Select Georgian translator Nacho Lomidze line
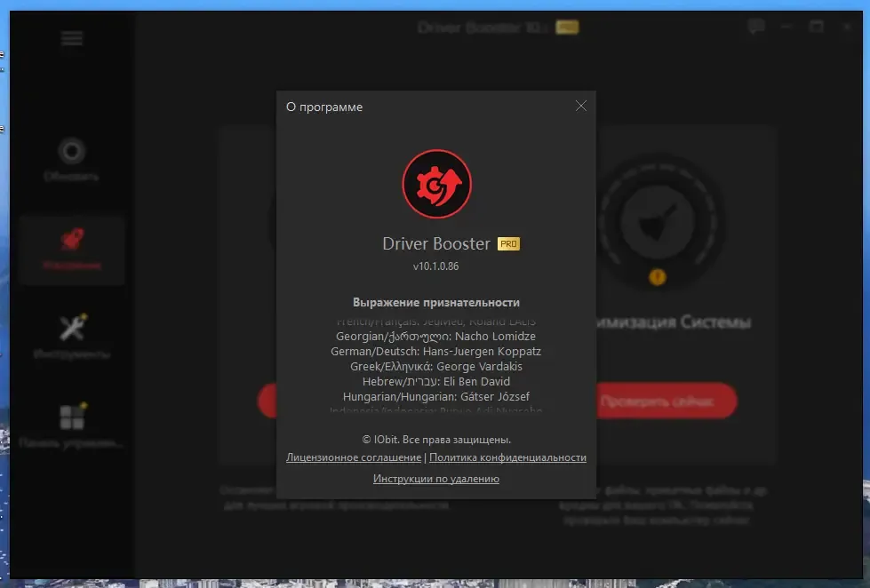 pos(435,336)
